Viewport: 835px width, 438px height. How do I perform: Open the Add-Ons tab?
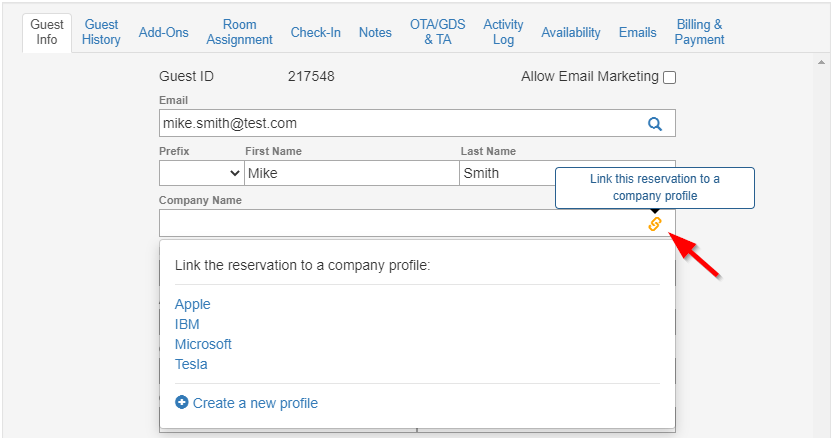pos(164,32)
